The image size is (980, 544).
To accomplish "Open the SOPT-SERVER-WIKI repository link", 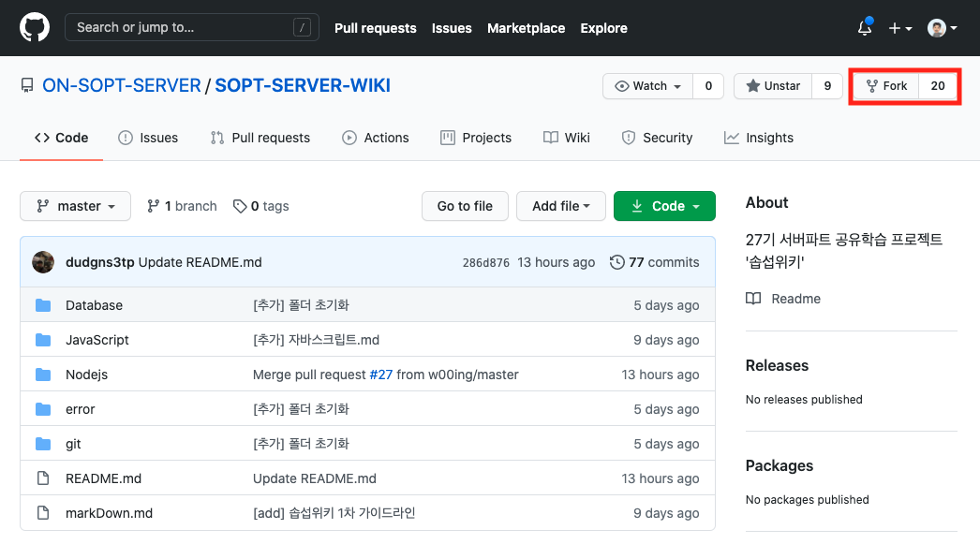I will point(303,85).
